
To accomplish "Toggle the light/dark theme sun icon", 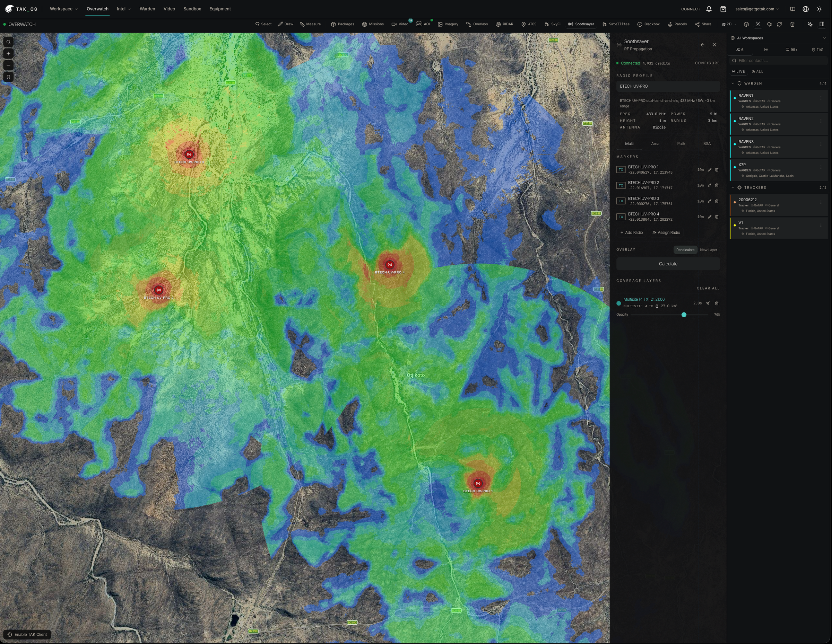I will (820, 9).
